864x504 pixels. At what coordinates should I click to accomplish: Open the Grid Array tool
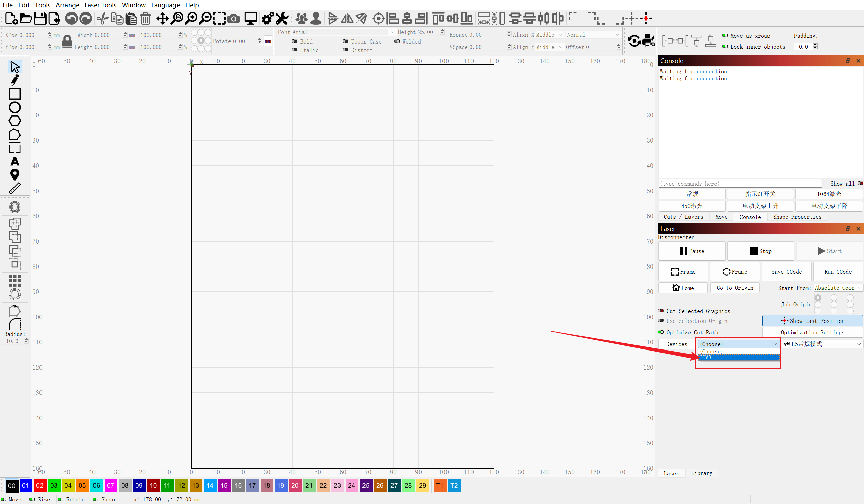pos(15,280)
